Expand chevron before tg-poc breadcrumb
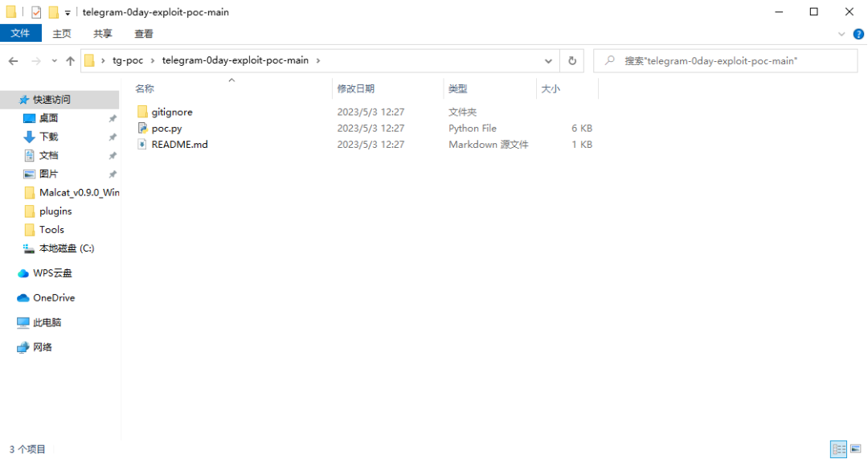The image size is (868, 459). click(x=103, y=60)
